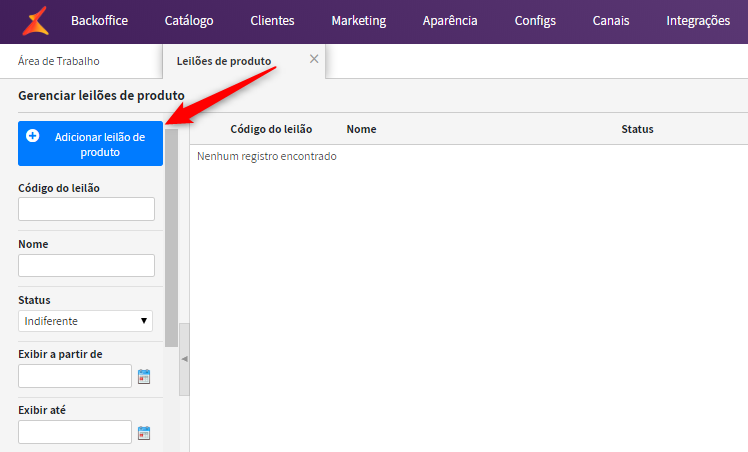This screenshot has height=452, width=748.
Task: Open the Backoffice menu
Action: (99, 21)
